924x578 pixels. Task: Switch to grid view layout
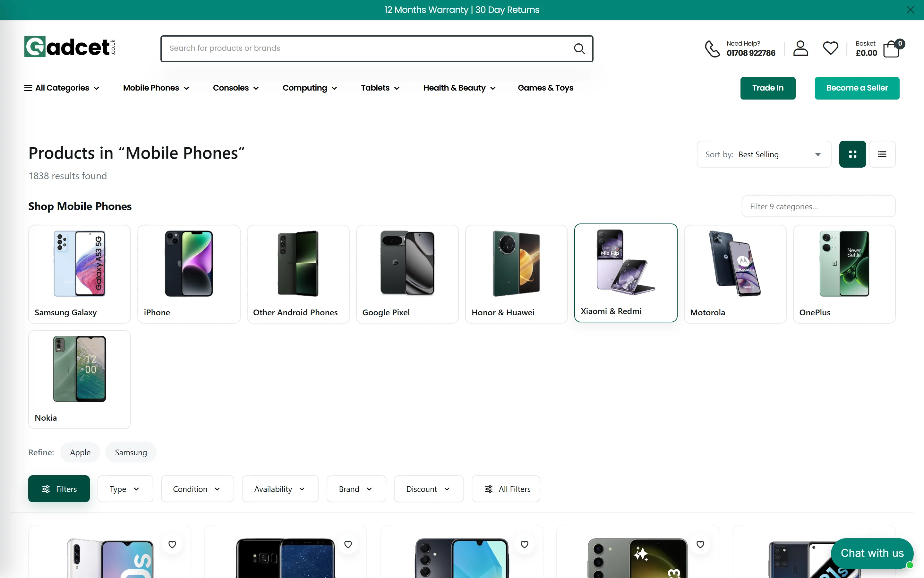pyautogui.click(x=852, y=154)
